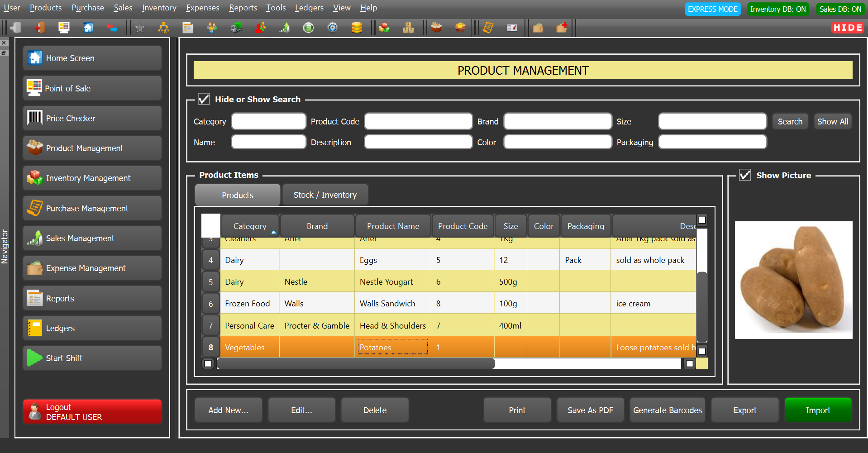This screenshot has height=453, width=868.
Task: Click the green Import button
Action: coord(818,410)
